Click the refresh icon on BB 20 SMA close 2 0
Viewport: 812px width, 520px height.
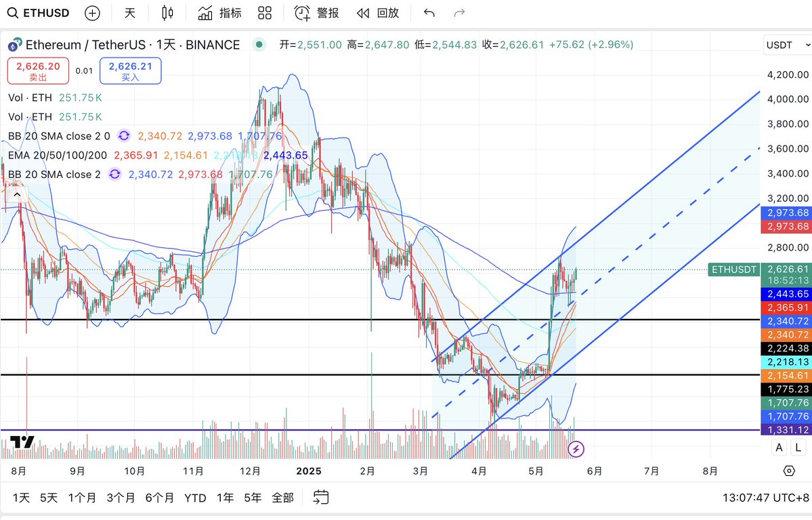pyautogui.click(x=124, y=136)
